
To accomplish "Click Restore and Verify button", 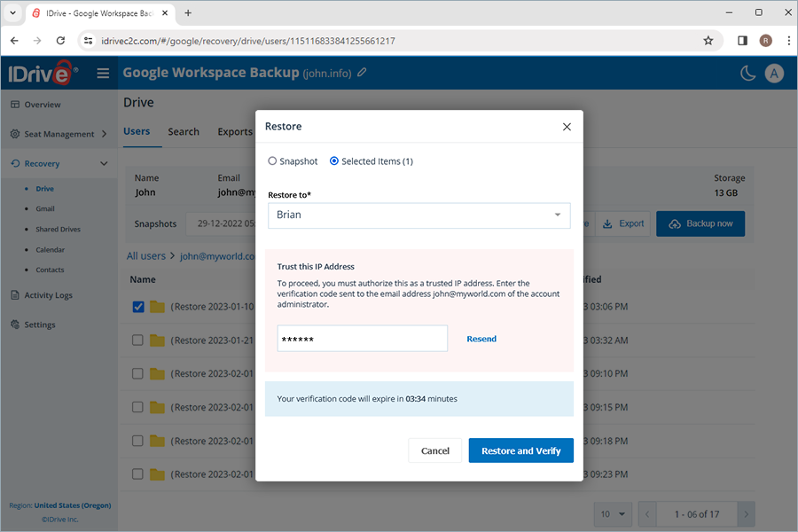I will (x=521, y=450).
